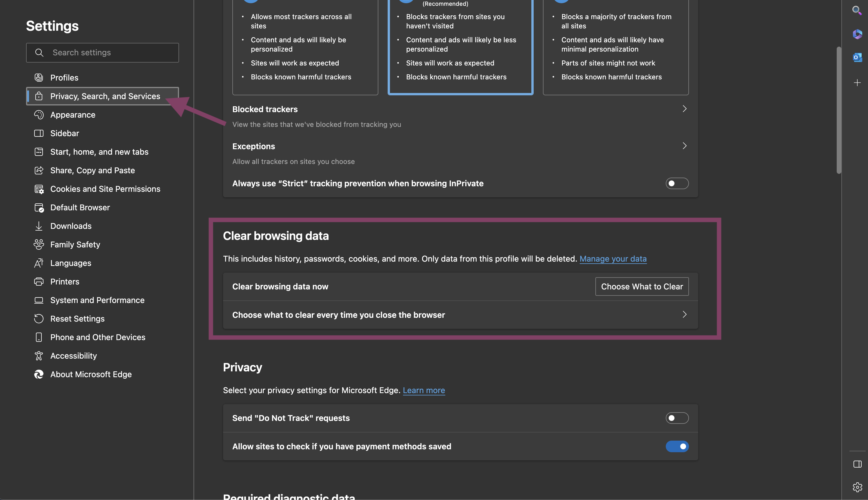The image size is (868, 500).
Task: Follow the Learn more privacy link
Action: coord(424,390)
